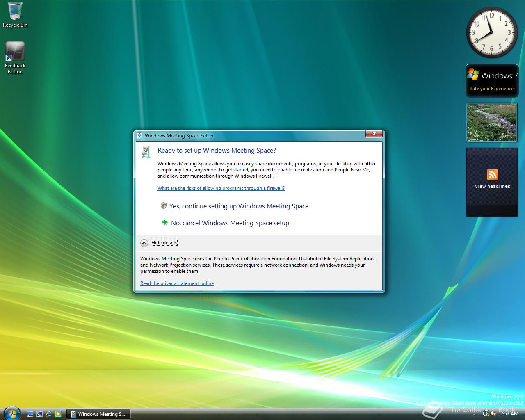Click Show Desktop in Quick Launch

(30, 414)
